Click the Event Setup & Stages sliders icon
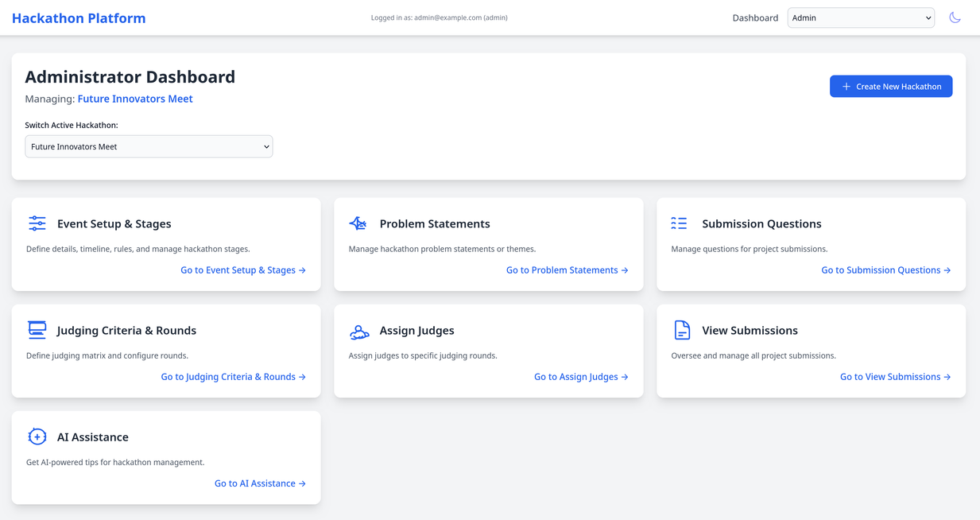This screenshot has height=520, width=980. [x=37, y=223]
